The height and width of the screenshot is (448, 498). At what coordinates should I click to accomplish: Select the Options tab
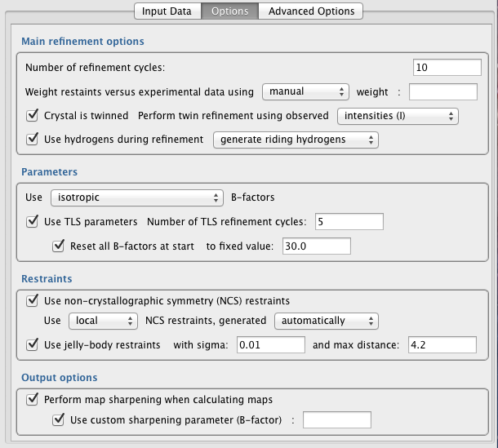click(x=229, y=11)
